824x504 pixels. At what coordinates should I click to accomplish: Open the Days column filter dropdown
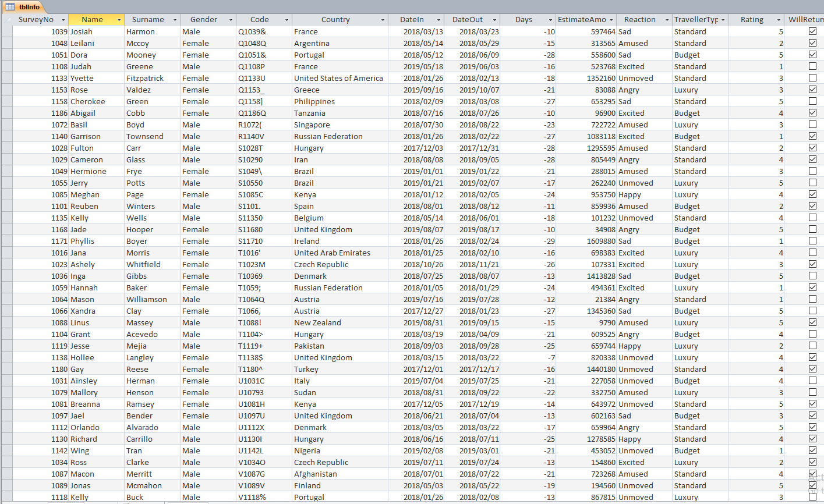[x=550, y=20]
